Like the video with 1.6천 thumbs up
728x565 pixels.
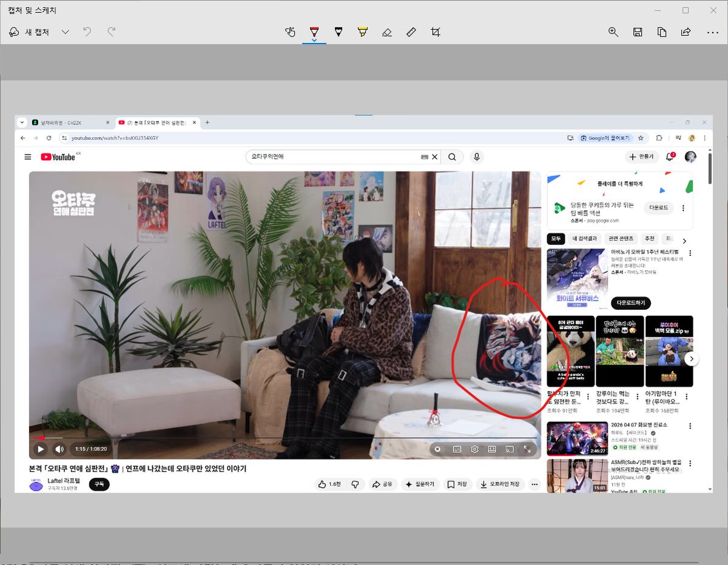330,484
